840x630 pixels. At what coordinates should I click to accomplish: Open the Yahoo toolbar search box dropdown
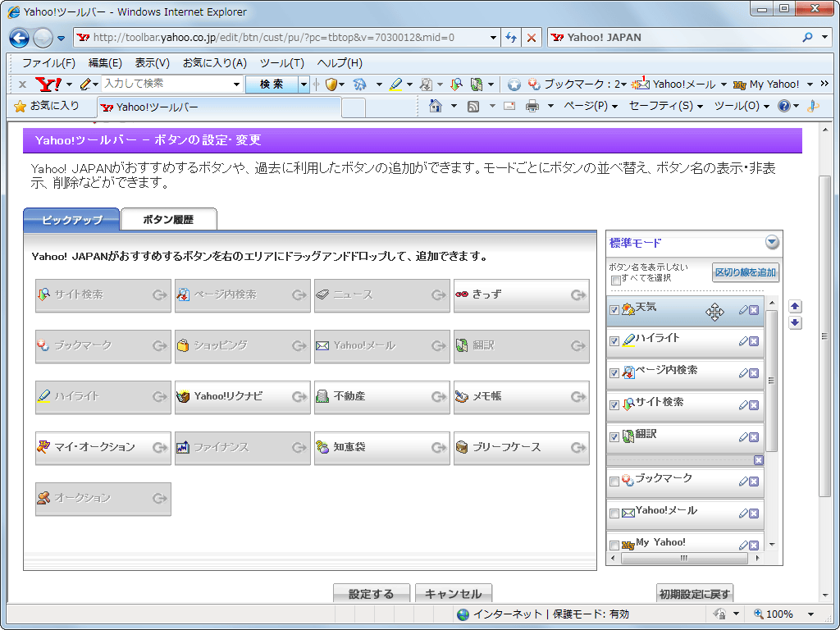click(236, 84)
